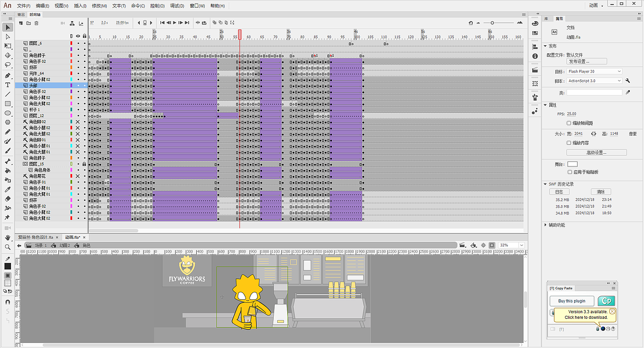Select the Hand tool
The image size is (644, 348).
(x=8, y=237)
